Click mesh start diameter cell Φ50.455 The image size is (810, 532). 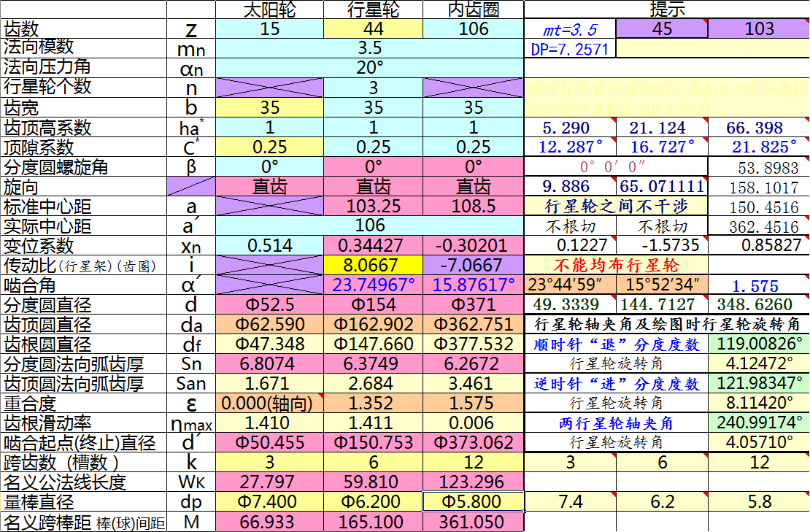tap(270, 442)
